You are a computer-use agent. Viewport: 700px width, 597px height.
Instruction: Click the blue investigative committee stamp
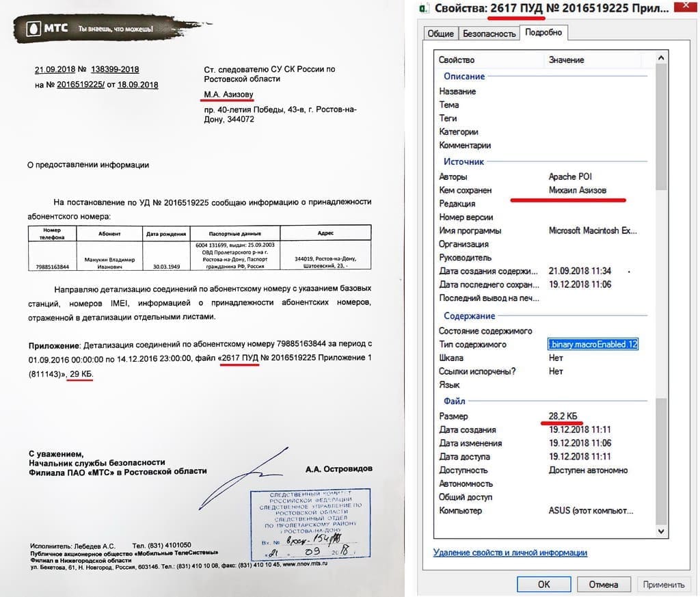[x=310, y=525]
